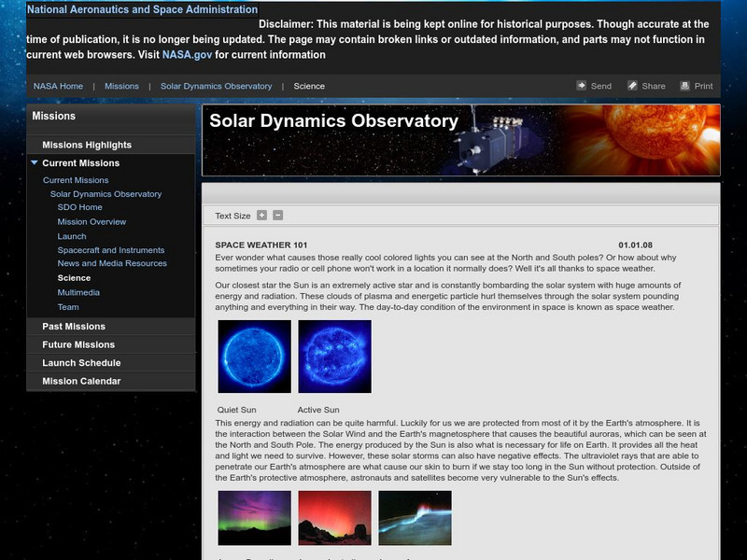The height and width of the screenshot is (560, 747).
Task: Open Mission Overview page
Action: (92, 222)
